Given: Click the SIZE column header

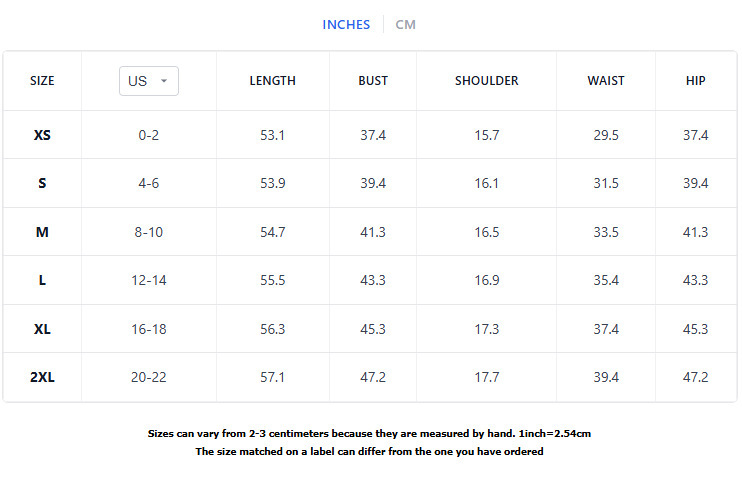Looking at the screenshot, I should click(42, 81).
